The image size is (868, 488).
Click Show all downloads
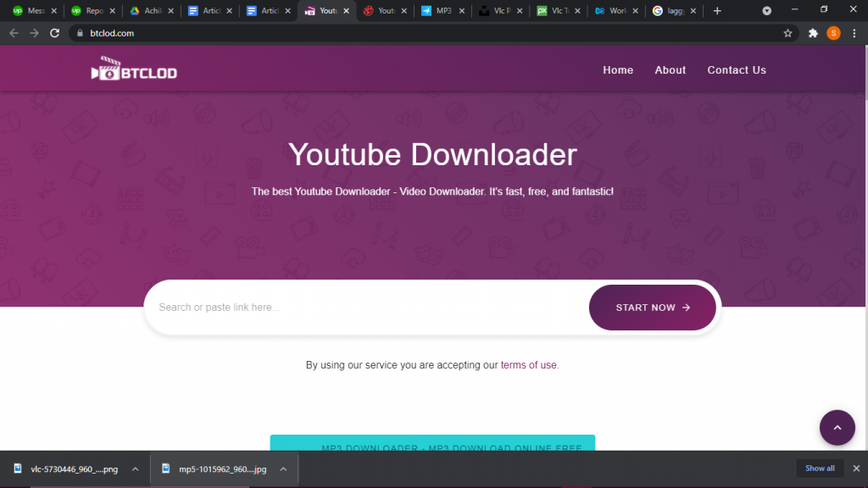820,468
